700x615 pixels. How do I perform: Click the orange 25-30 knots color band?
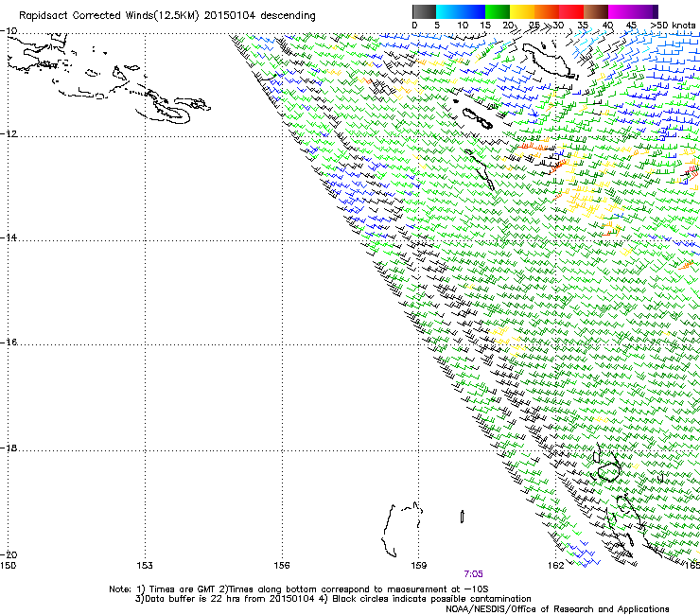click(x=547, y=11)
